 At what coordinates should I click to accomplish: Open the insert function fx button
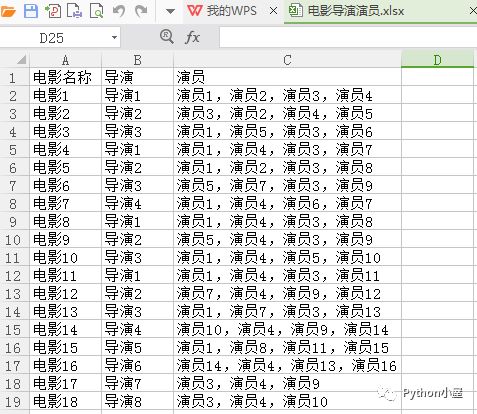[x=192, y=37]
